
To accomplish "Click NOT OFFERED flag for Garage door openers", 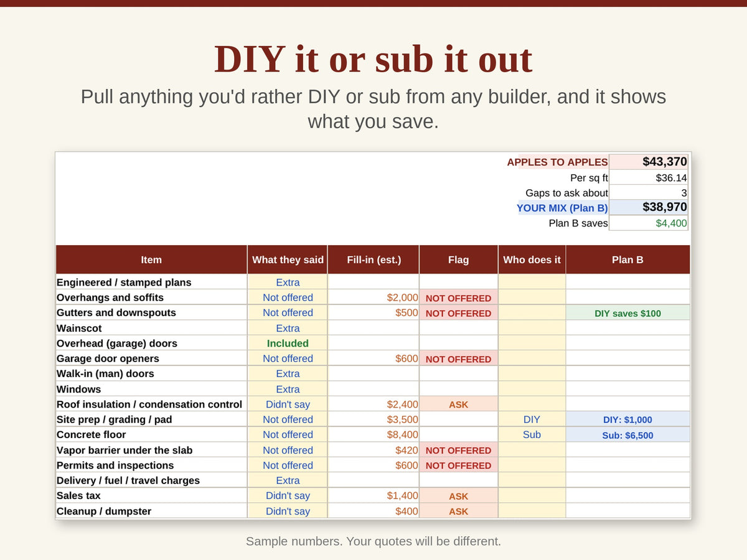I will coord(459,358).
